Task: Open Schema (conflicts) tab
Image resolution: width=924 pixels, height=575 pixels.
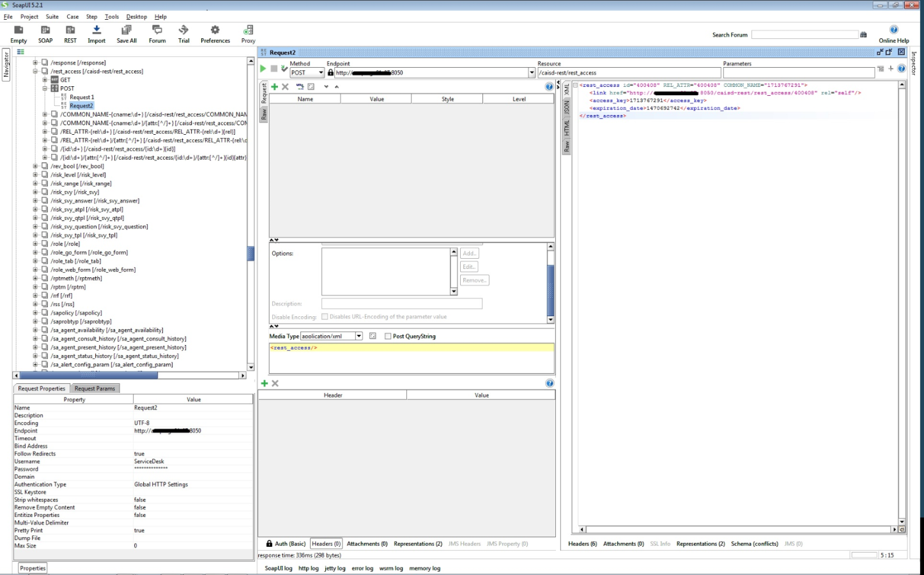Action: point(754,544)
